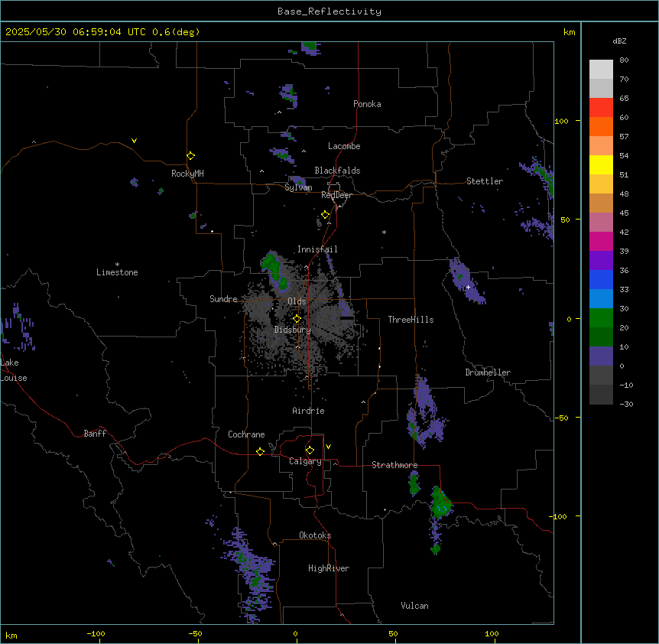The image size is (659, 644).
Task: Select the deep purple swatch beside 39 dBZ
Action: click(601, 261)
